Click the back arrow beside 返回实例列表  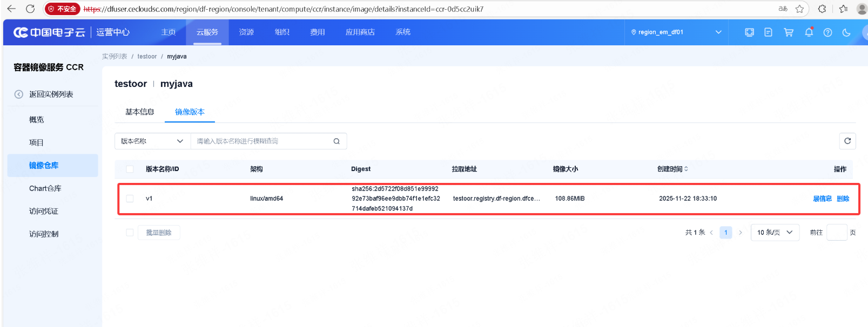pos(19,94)
